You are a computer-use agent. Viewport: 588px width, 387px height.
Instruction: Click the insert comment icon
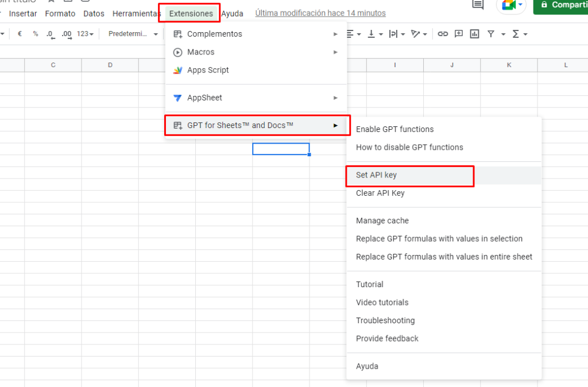click(x=459, y=34)
